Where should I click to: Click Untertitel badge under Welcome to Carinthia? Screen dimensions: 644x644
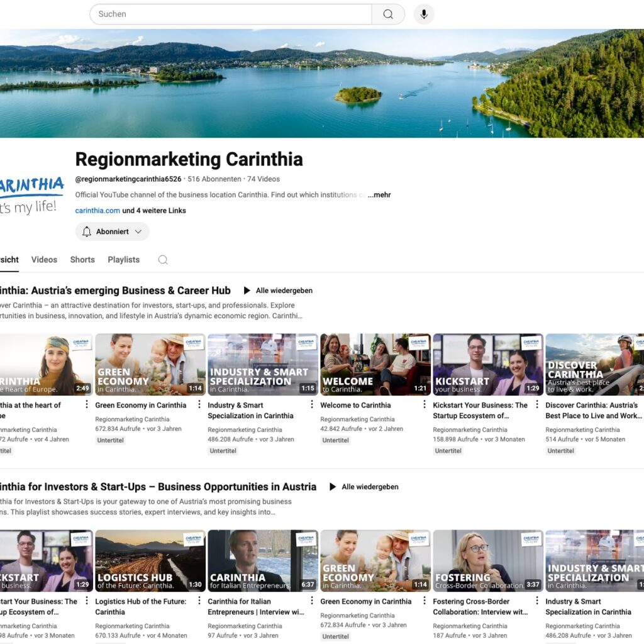click(335, 440)
